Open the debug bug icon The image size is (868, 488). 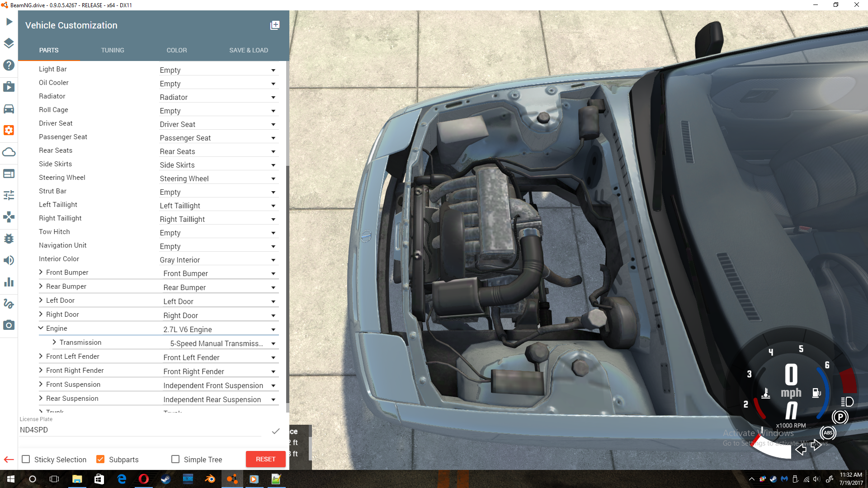coord(9,239)
